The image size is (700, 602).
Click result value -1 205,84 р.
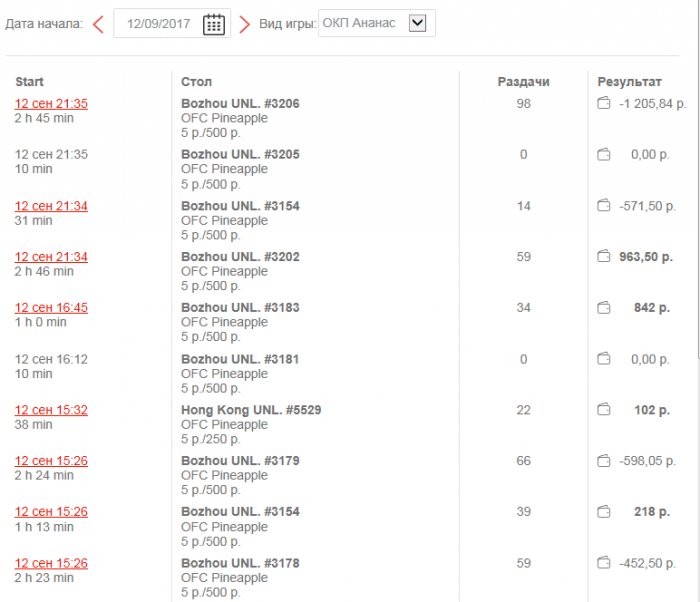coord(653,104)
